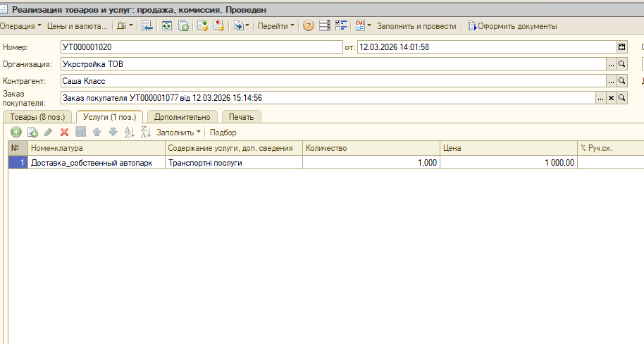Viewport: 644px width, 344px height.
Task: Click the Номер input field
Action: click(x=202, y=47)
